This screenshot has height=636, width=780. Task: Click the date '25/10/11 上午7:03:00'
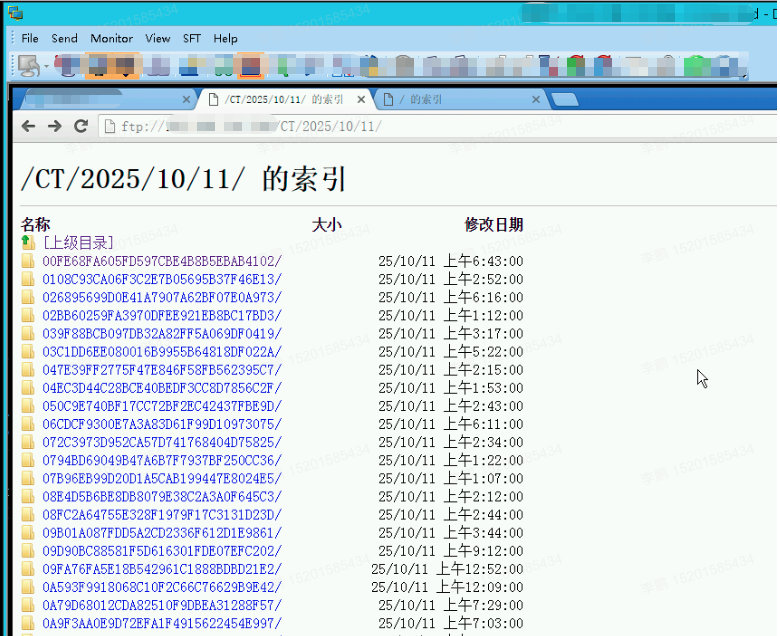451,623
